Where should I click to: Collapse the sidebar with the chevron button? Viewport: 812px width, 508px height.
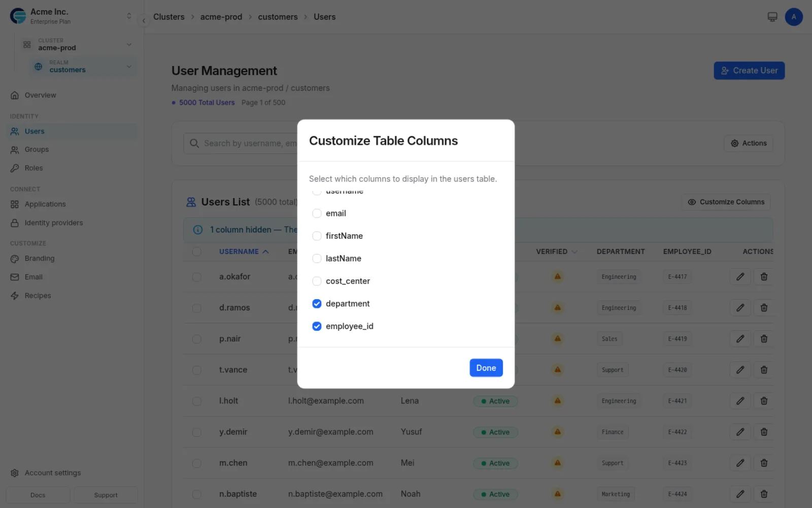(x=144, y=21)
